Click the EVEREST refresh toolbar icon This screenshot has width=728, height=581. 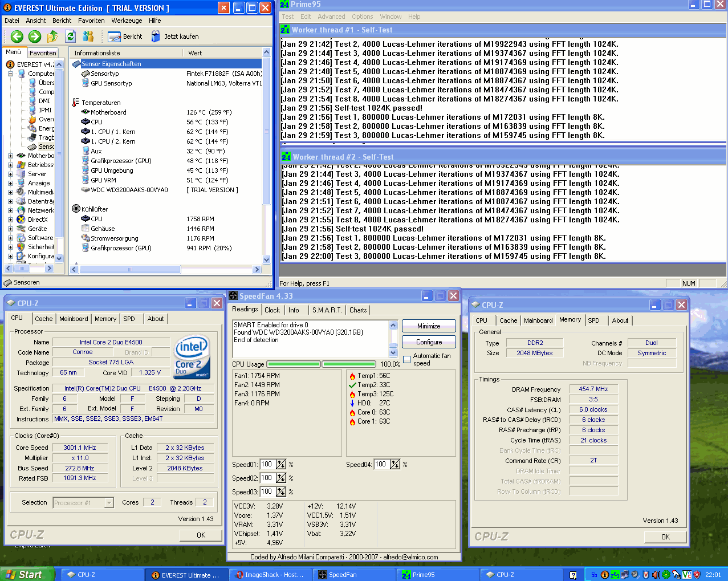pos(70,36)
